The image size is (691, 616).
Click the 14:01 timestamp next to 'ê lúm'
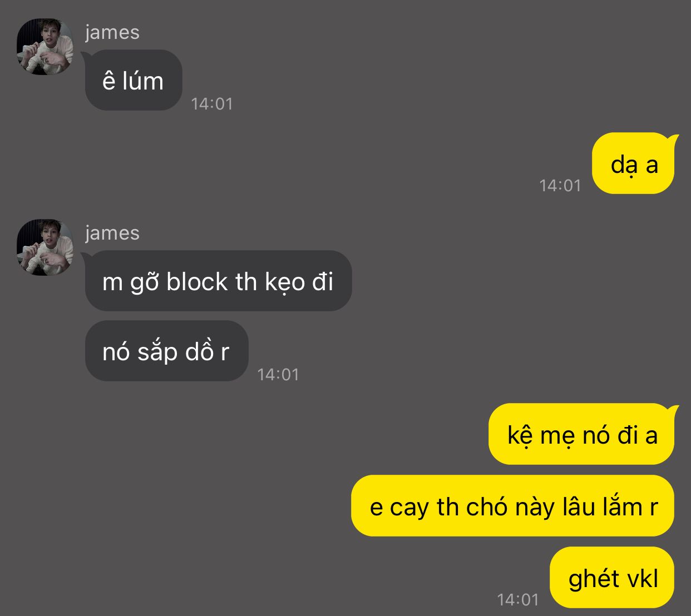[x=212, y=104]
